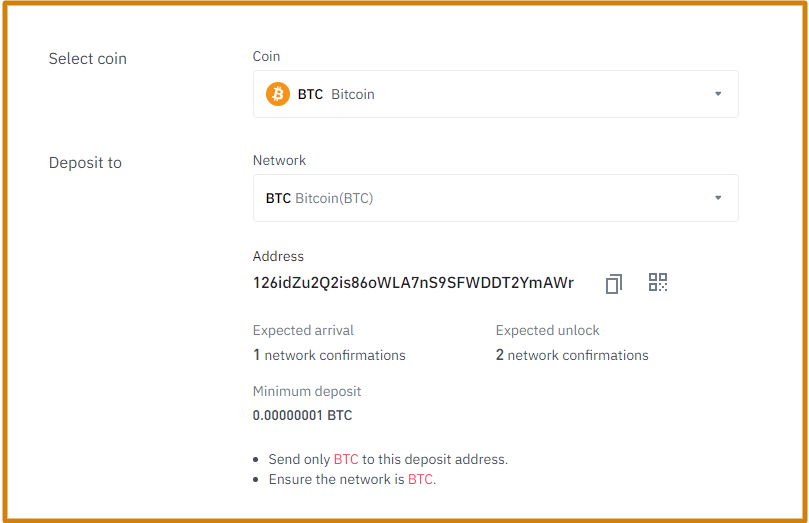Click the Coin dropdown arrow

pyautogui.click(x=718, y=94)
